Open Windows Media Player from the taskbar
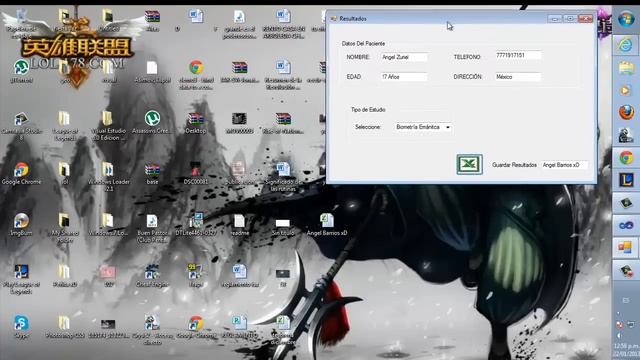The width and height of the screenshot is (640, 360). click(x=626, y=90)
